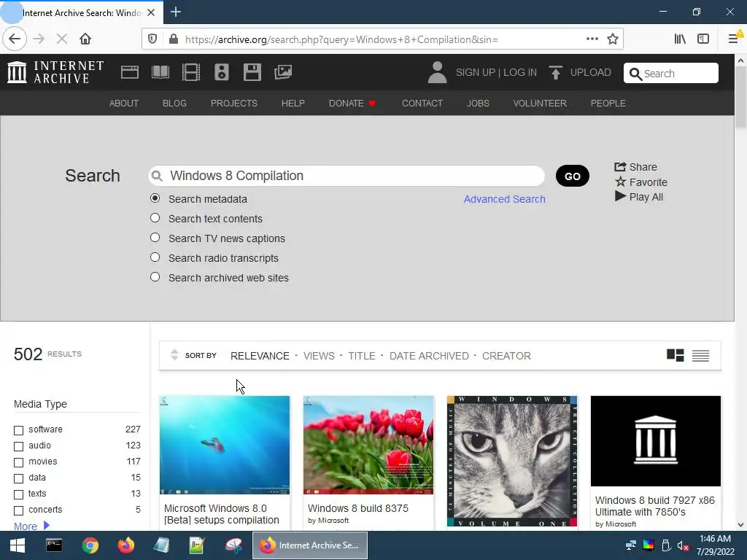Click the Firefox home button
This screenshot has height=560, width=747.
pos(85,39)
